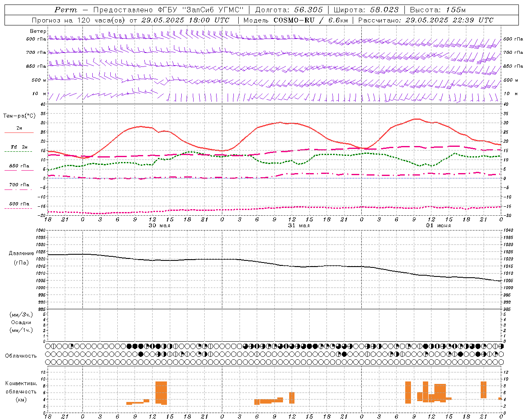Select the 30 мая date label
525x420 pixels.
pos(159,226)
